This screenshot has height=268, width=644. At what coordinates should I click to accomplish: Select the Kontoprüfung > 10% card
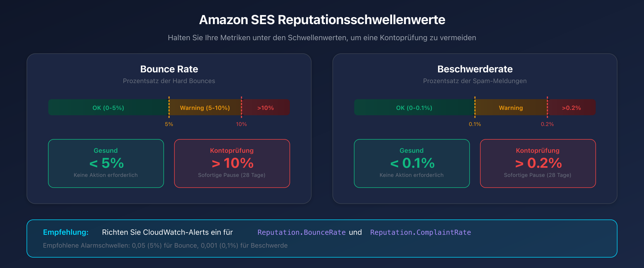click(x=232, y=163)
